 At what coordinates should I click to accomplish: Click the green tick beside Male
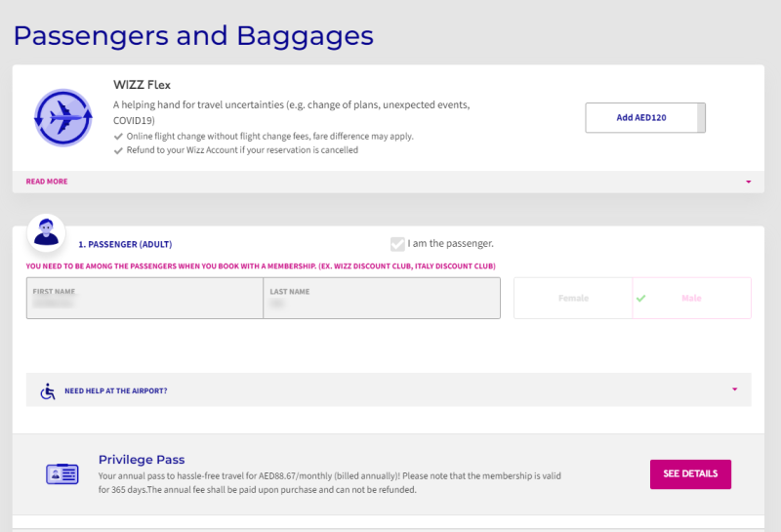[x=640, y=298]
